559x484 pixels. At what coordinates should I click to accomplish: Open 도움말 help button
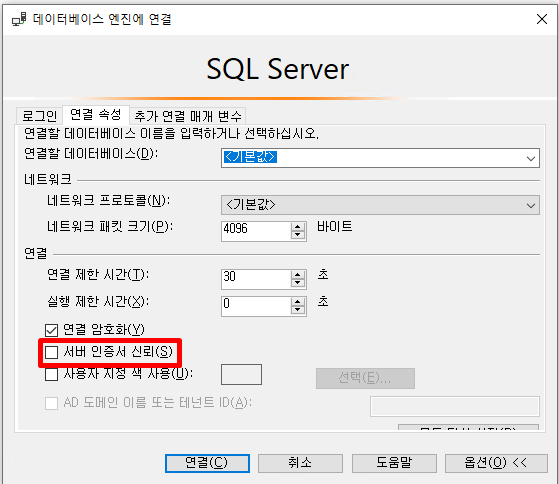394,463
